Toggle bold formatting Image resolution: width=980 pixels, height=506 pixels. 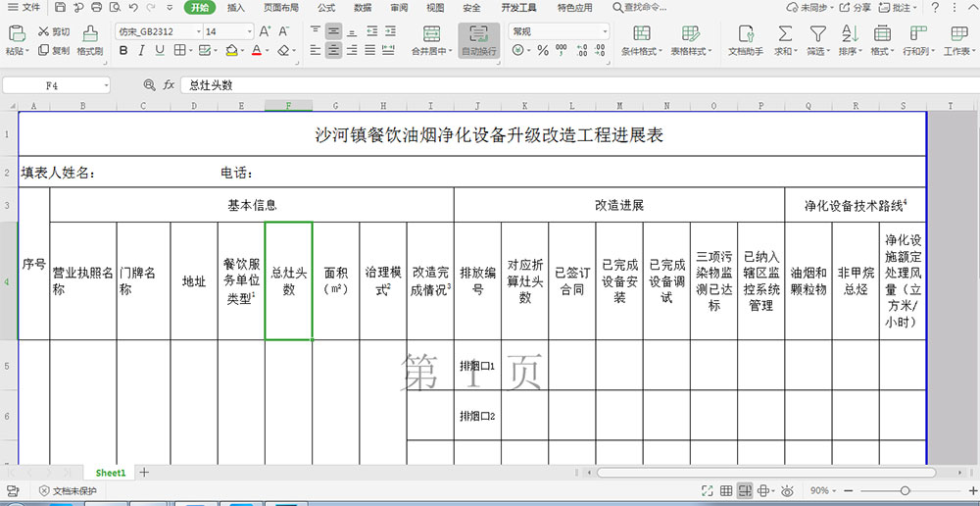(x=122, y=50)
